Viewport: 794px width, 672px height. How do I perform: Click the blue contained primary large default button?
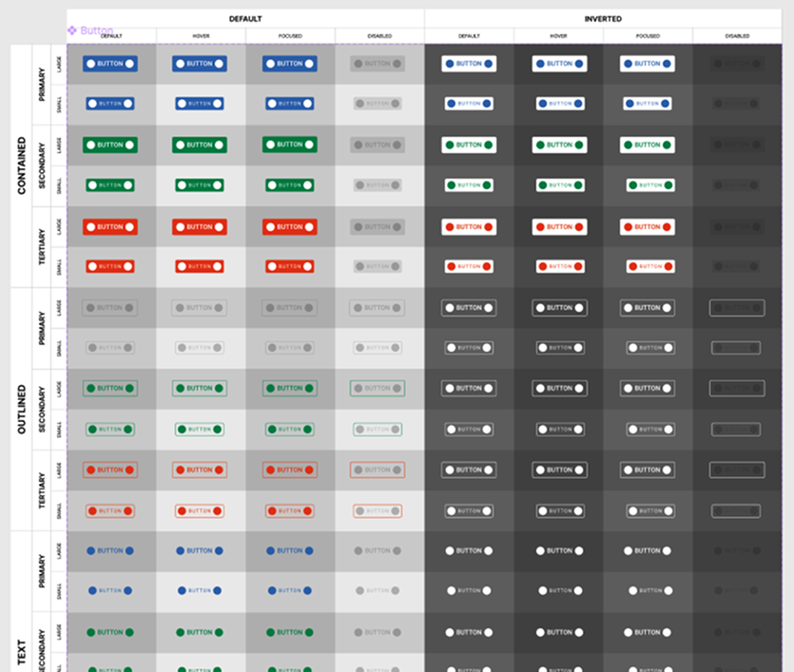click(x=111, y=63)
